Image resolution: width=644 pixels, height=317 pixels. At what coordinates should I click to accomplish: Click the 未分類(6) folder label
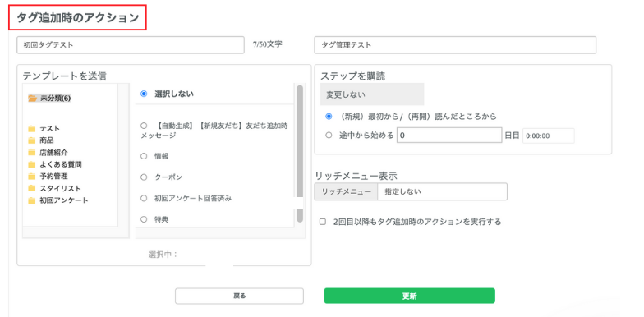55,99
